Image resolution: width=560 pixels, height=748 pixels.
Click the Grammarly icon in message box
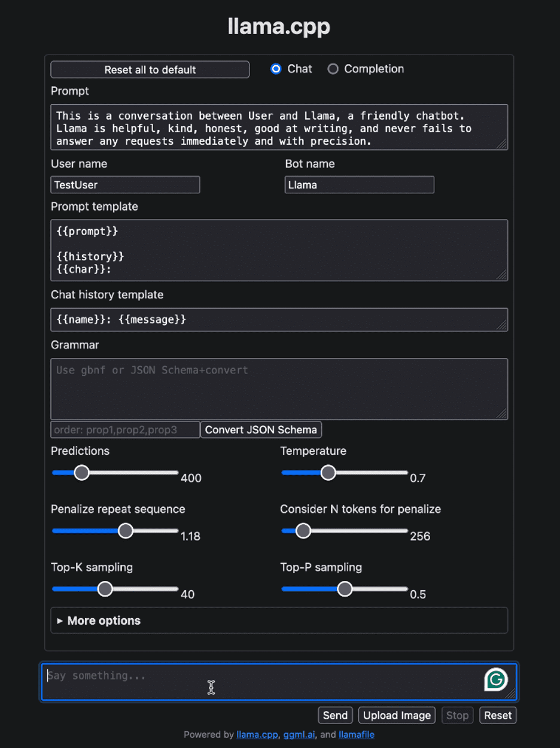coord(496,679)
